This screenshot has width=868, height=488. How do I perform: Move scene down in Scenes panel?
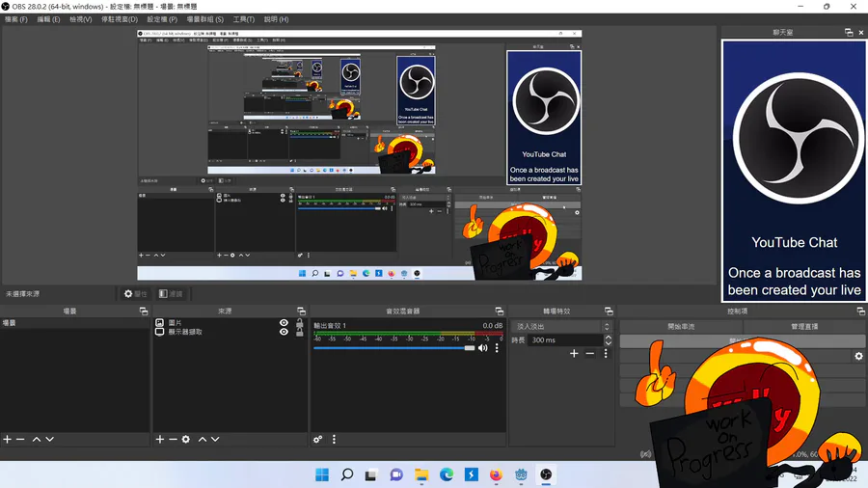[50, 440]
